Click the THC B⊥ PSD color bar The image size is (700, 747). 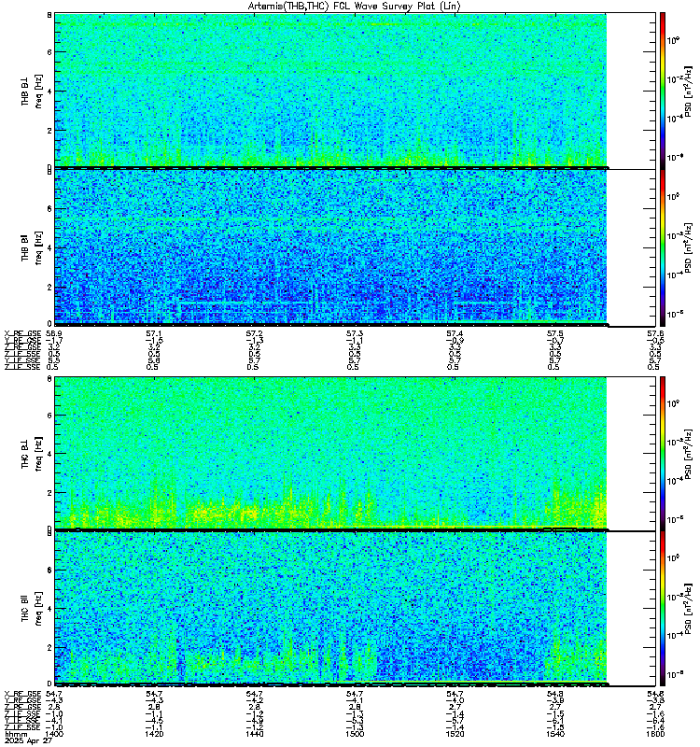point(663,453)
